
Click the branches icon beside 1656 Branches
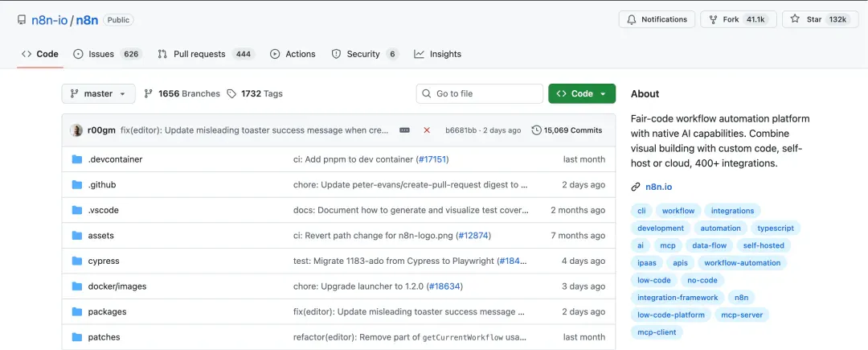(x=148, y=93)
